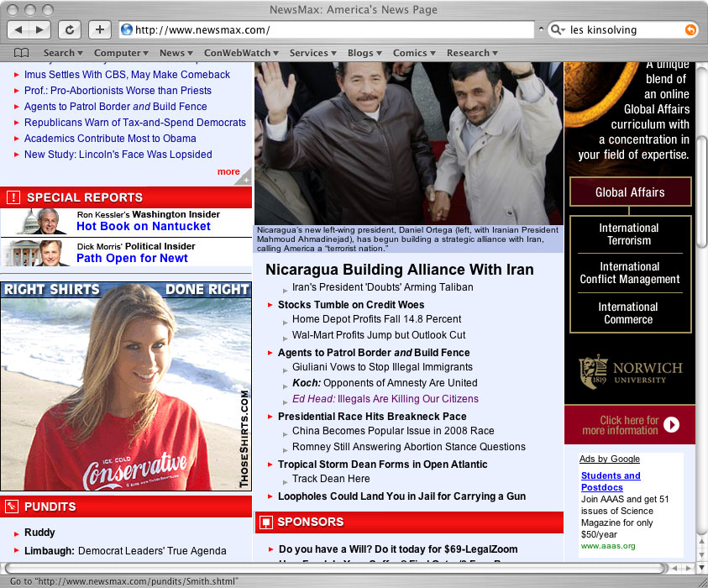Click the exclamation icon beside Special Reports
The image size is (708, 588).
pos(13,197)
